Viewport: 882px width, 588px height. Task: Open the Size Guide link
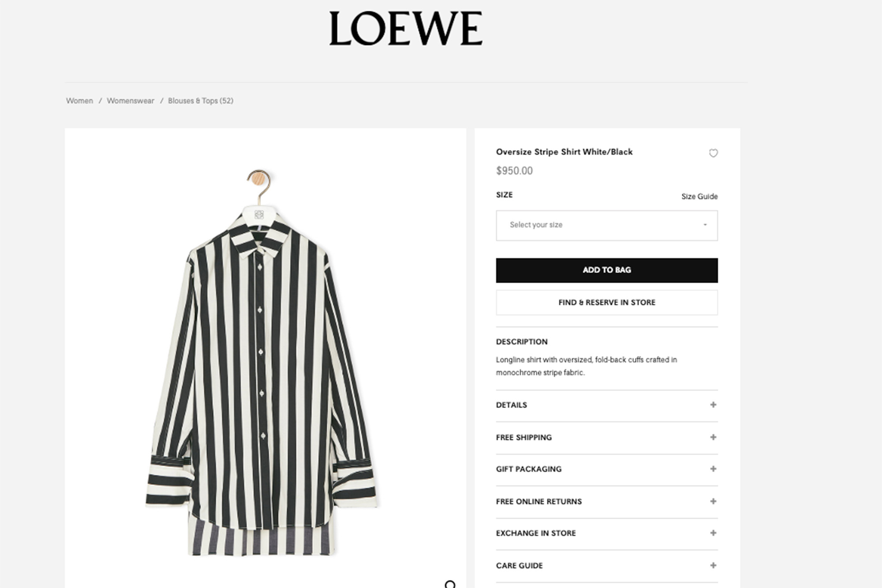coord(699,196)
